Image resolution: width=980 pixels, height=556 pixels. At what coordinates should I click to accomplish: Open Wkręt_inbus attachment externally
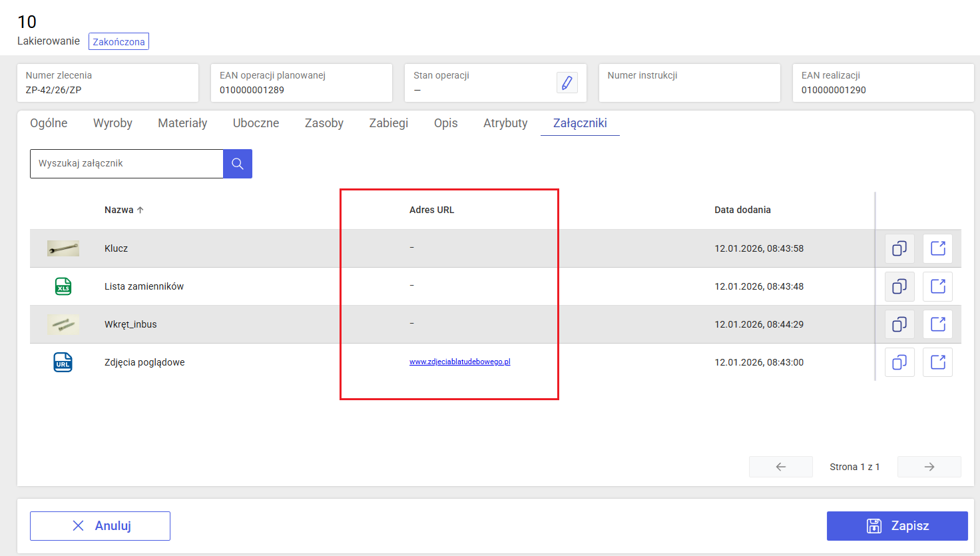tap(938, 324)
